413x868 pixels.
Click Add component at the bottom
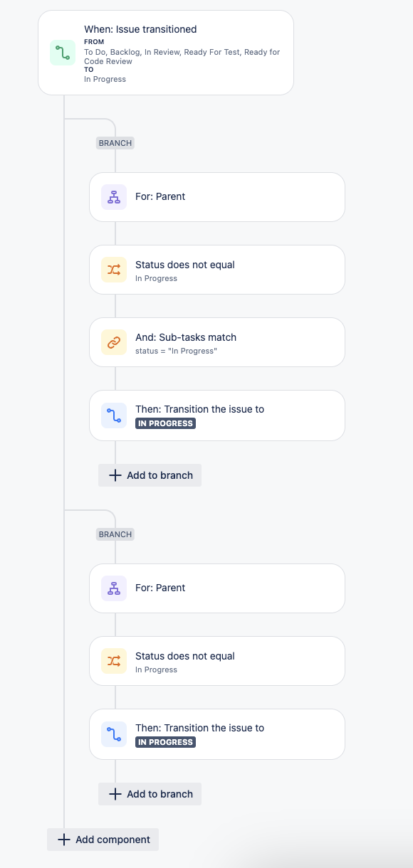[103, 840]
